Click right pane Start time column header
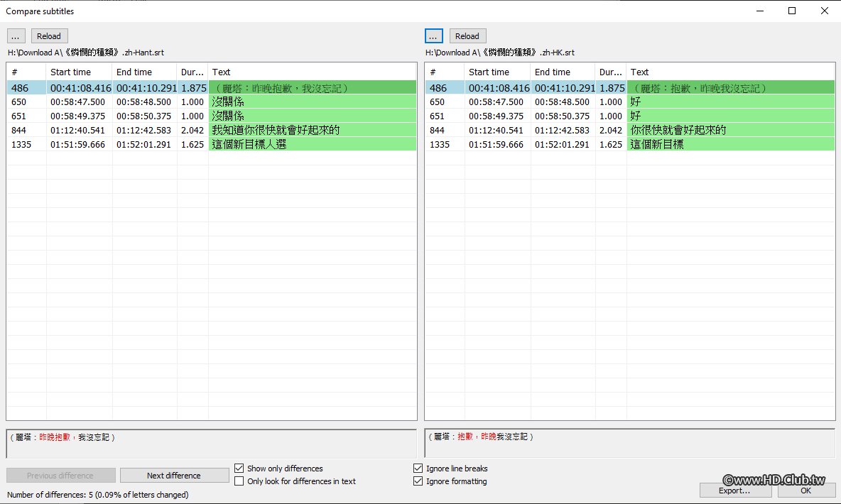 point(497,72)
